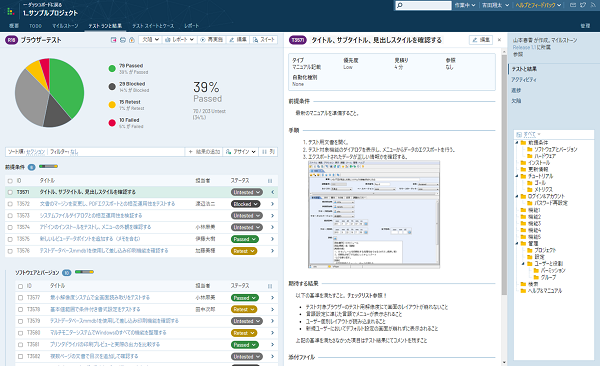600x366 pixels.
Task: Click the パスワード再設定 folder in tree
Action: 547,203
